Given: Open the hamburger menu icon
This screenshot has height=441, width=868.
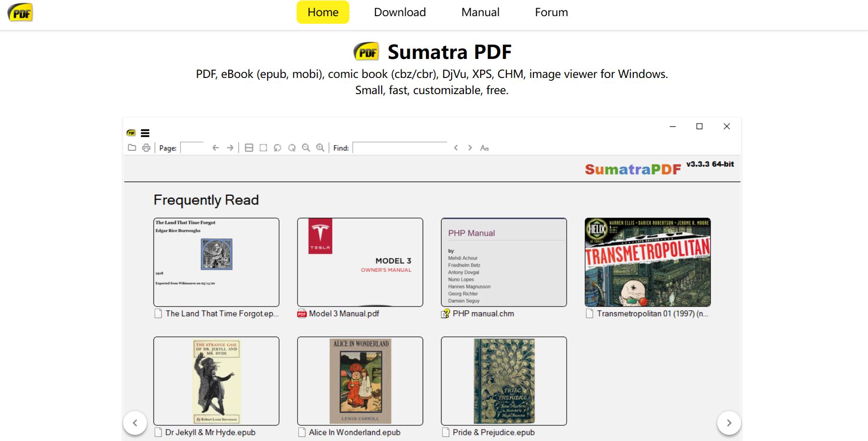Looking at the screenshot, I should pyautogui.click(x=145, y=133).
